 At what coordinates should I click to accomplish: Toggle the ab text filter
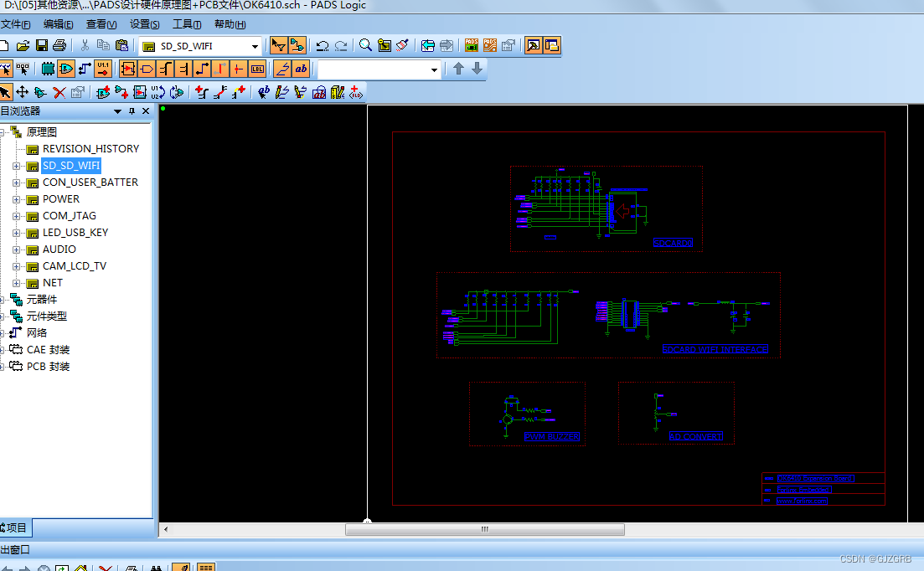coord(301,69)
